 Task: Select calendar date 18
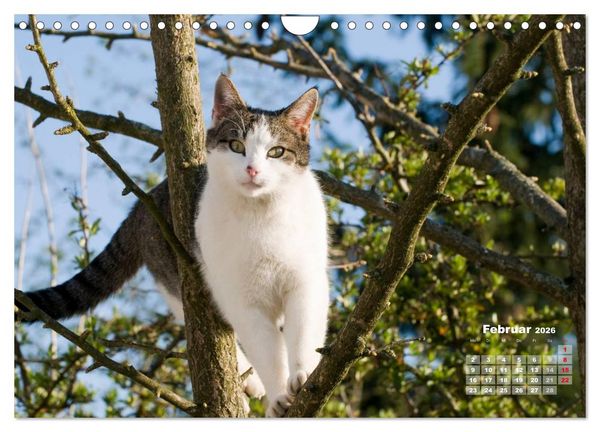click(x=504, y=380)
